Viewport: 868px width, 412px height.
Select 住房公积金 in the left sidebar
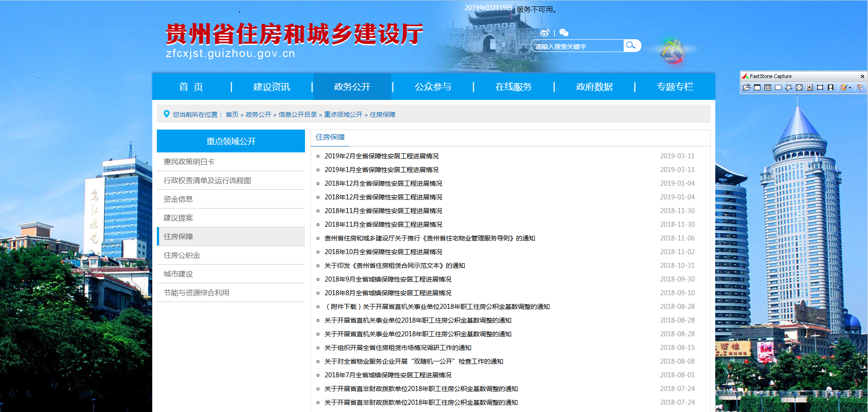(x=182, y=256)
